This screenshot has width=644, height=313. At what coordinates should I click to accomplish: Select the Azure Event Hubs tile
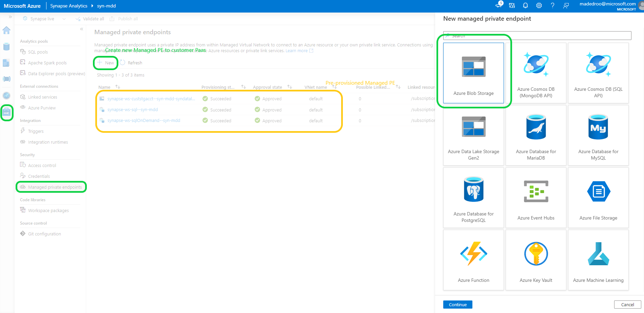536,197
